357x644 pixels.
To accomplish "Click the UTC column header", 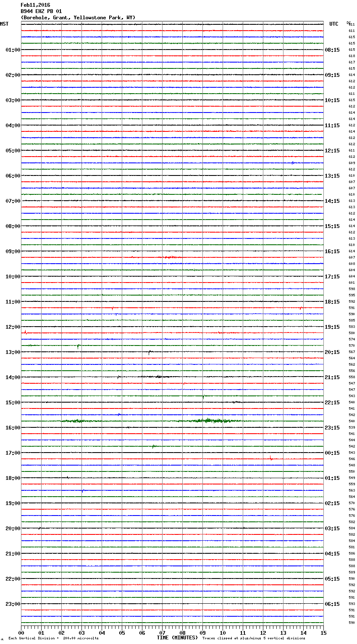I will tap(334, 24).
